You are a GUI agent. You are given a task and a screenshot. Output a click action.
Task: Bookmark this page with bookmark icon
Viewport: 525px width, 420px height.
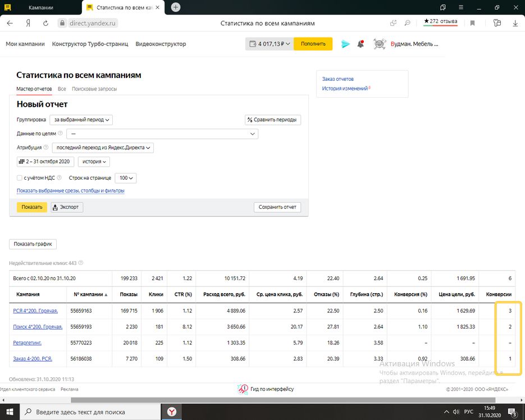click(472, 23)
